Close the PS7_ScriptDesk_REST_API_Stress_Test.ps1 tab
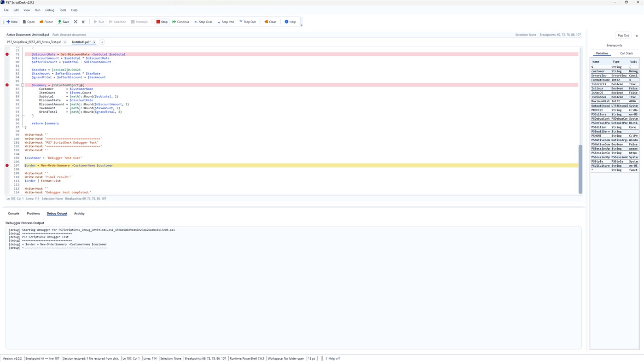 coord(65,42)
